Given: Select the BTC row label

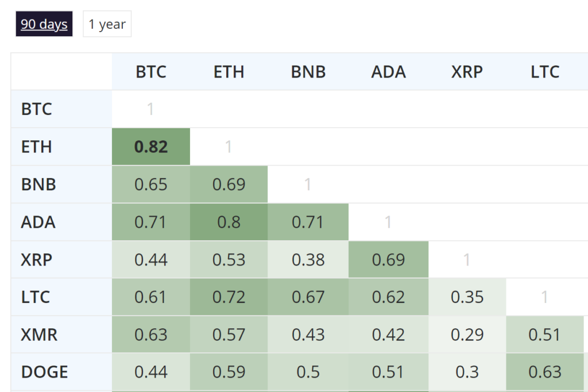Looking at the screenshot, I should [61, 109].
